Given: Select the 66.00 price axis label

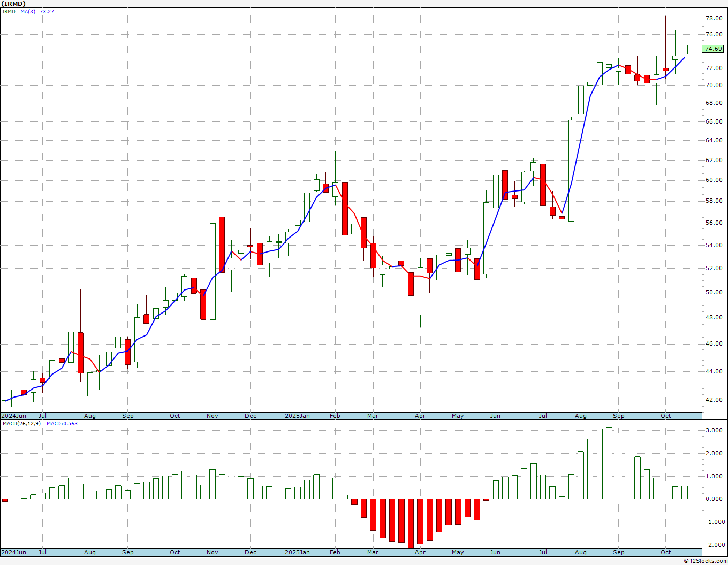Looking at the screenshot, I should 714,121.
